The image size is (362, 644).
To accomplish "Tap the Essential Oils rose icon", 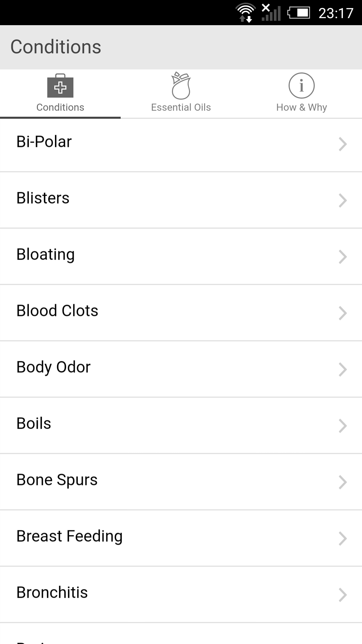I will click(x=181, y=86).
